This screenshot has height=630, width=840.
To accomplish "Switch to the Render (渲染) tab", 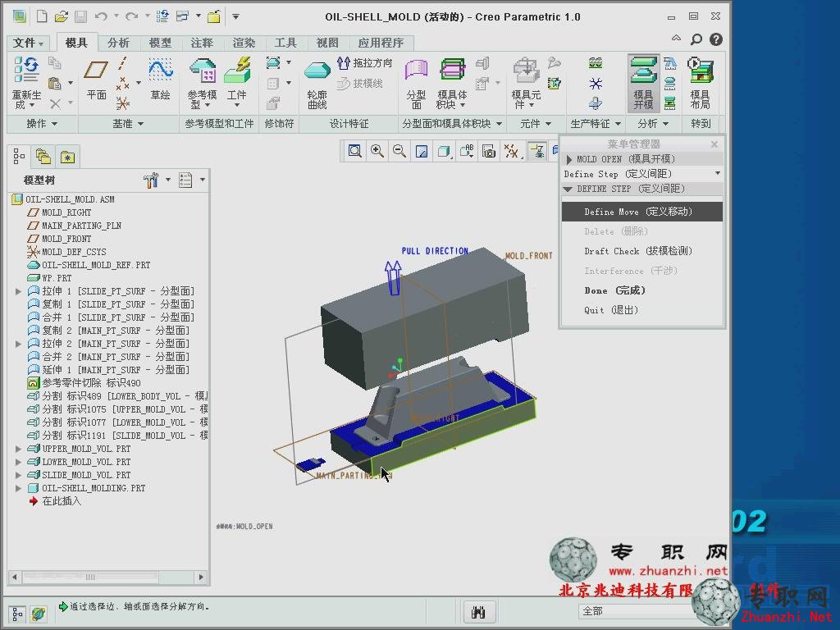I will point(244,43).
